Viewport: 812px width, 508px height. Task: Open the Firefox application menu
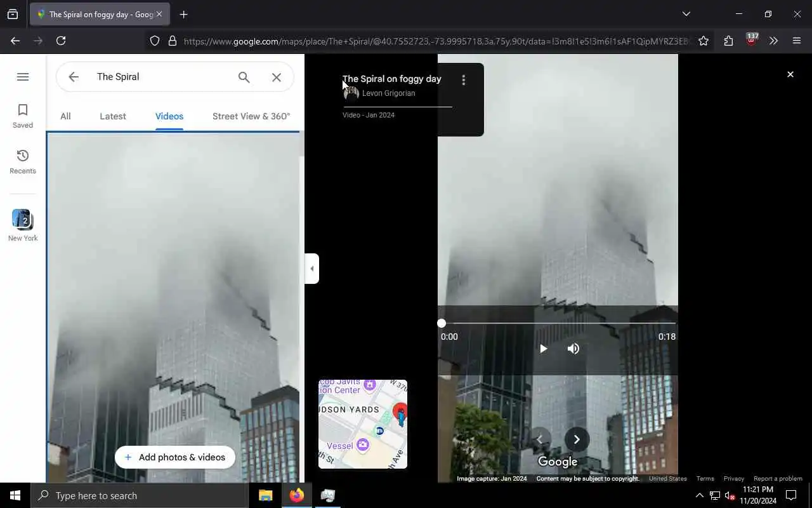pos(797,41)
